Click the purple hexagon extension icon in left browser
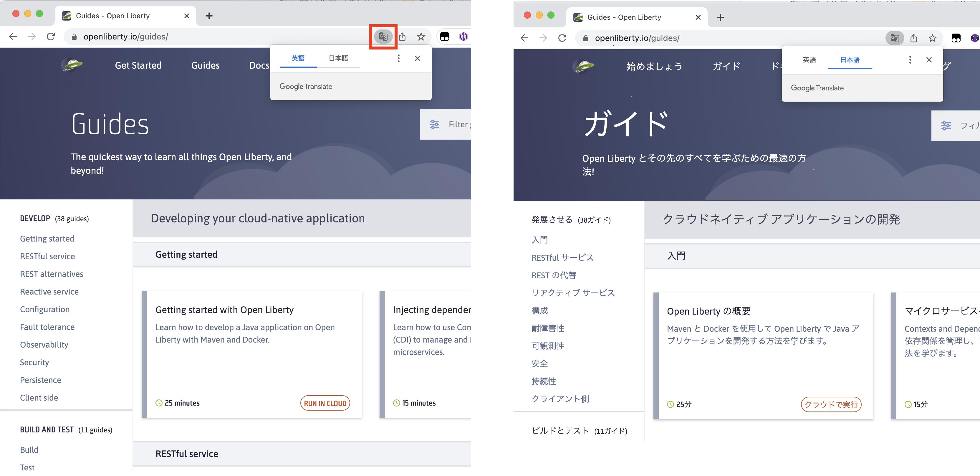 (x=463, y=37)
